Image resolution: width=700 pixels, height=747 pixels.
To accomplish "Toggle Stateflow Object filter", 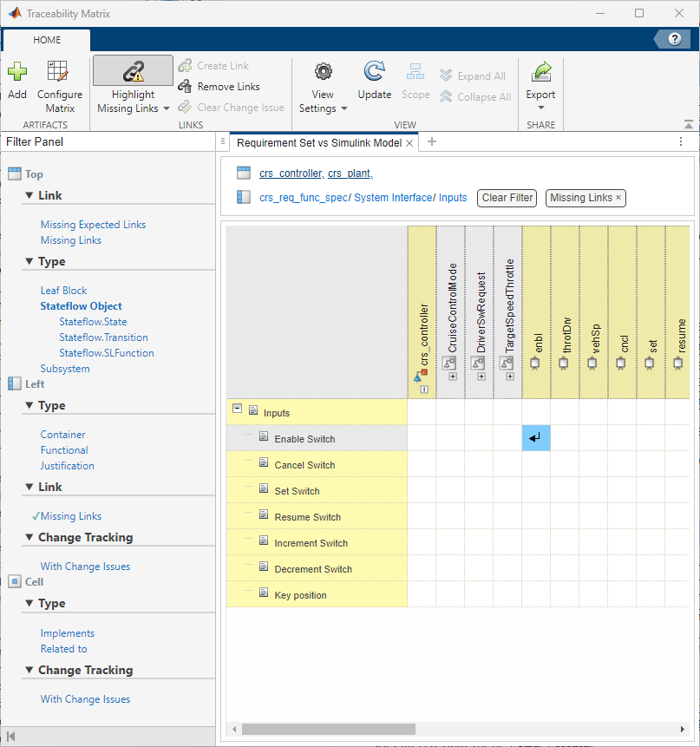I will (x=81, y=306).
